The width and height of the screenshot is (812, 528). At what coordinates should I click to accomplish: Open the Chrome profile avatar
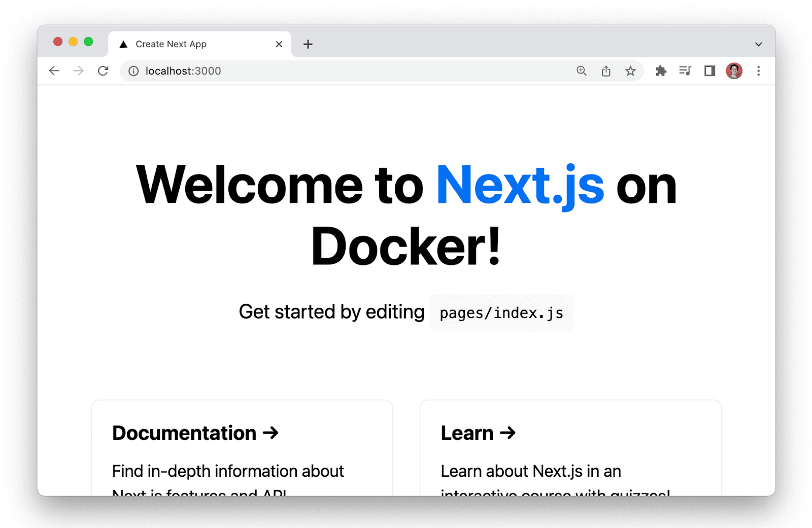(734, 71)
